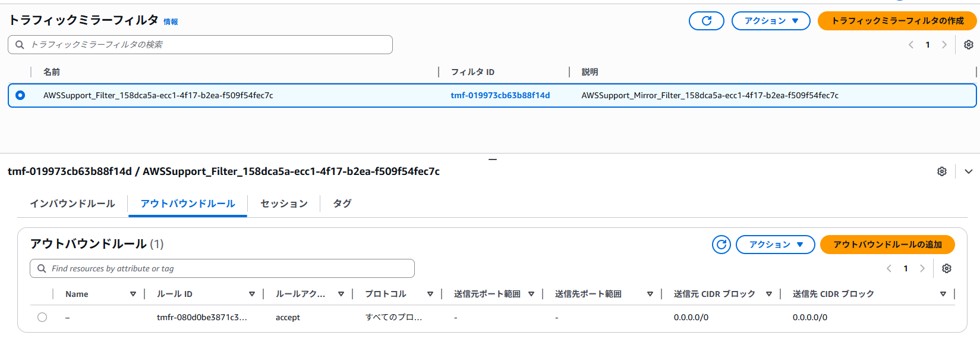
Task: Open filter ID tmf-019973cb63b88f14d link
Action: click(500, 95)
